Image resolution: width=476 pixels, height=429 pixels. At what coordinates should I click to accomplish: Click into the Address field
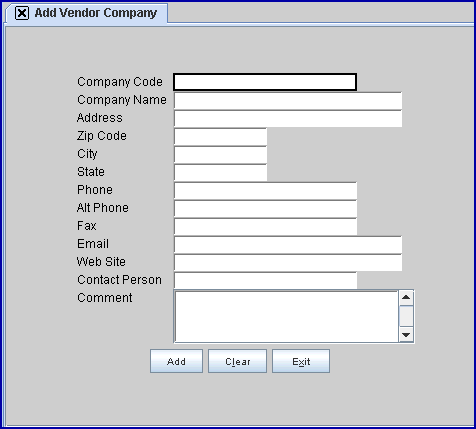pyautogui.click(x=288, y=118)
